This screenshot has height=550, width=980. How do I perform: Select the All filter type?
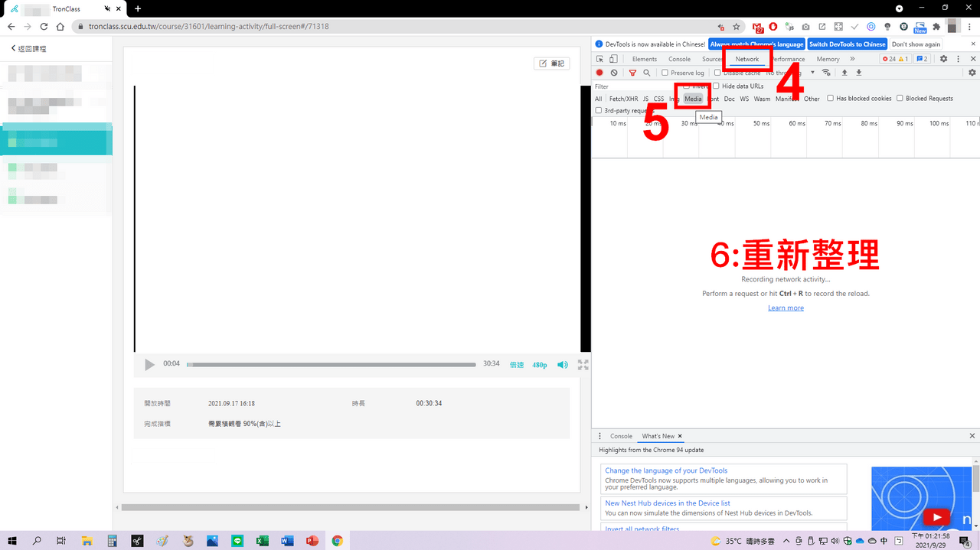(x=599, y=99)
